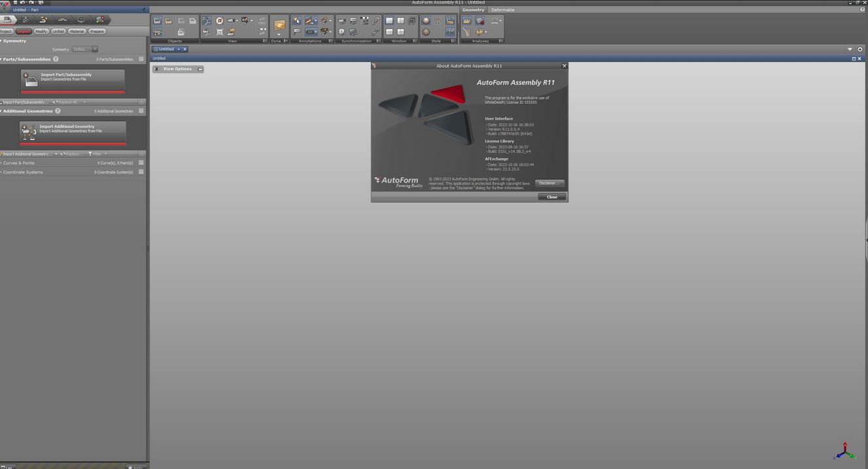This screenshot has height=469, width=868.
Task: Select the Import step pill
Action: [x=24, y=31]
